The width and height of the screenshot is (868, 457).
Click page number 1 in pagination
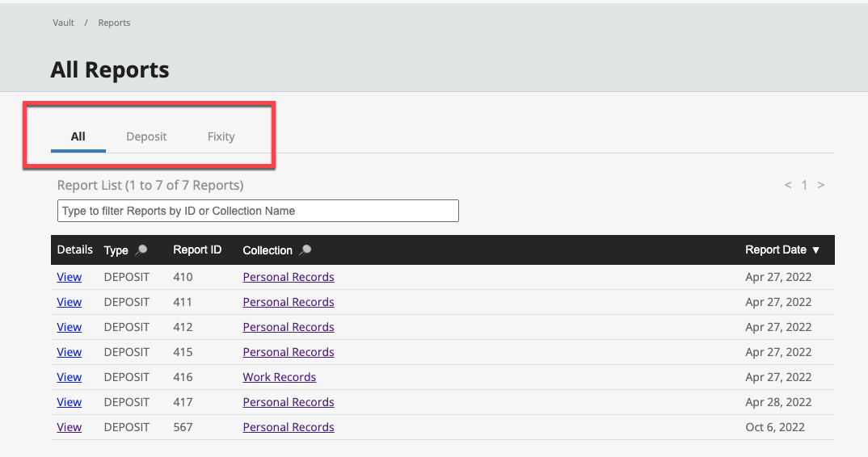[804, 185]
